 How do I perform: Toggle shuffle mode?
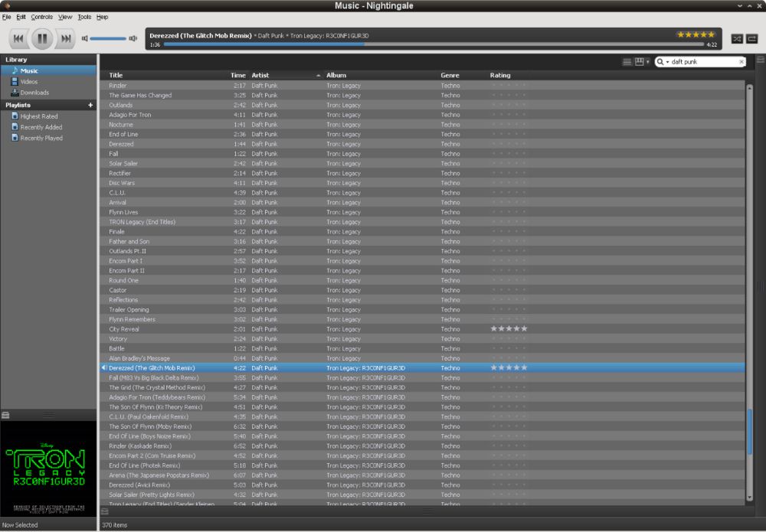[x=737, y=38]
